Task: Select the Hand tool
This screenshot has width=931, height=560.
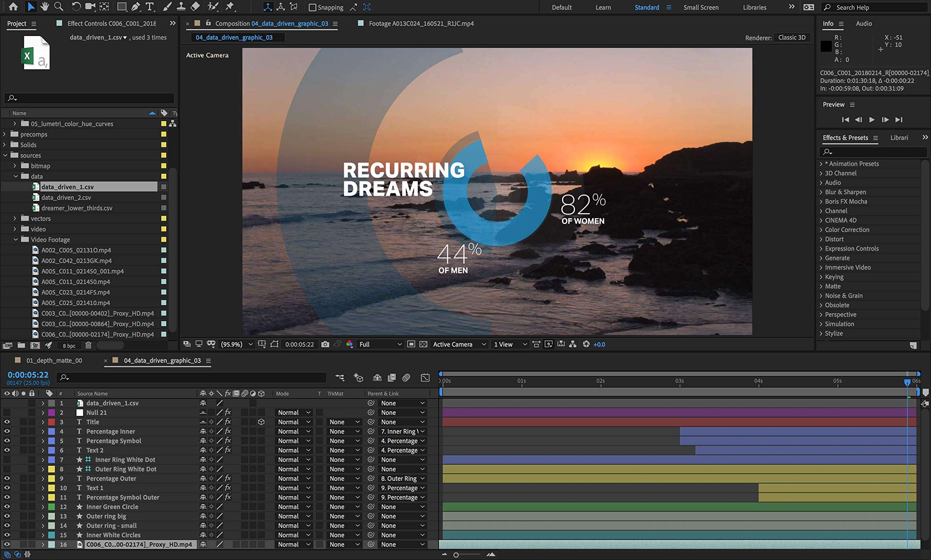Action: pyautogui.click(x=45, y=7)
